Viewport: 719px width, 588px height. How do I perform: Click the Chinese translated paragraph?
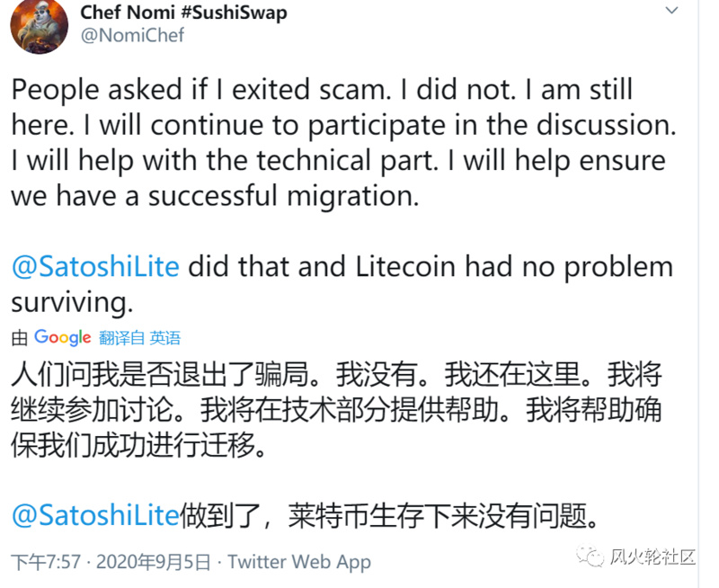(x=333, y=405)
